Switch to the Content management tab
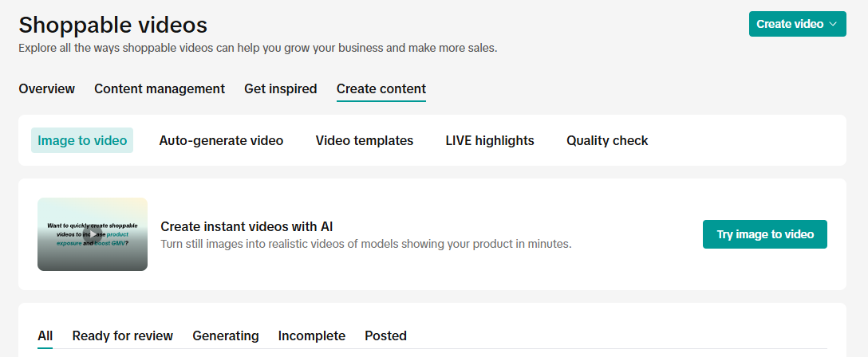868x357 pixels. pyautogui.click(x=160, y=89)
